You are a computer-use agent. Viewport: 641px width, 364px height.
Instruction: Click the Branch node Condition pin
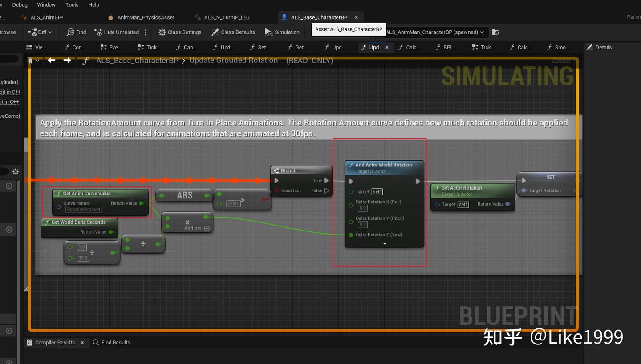click(276, 190)
